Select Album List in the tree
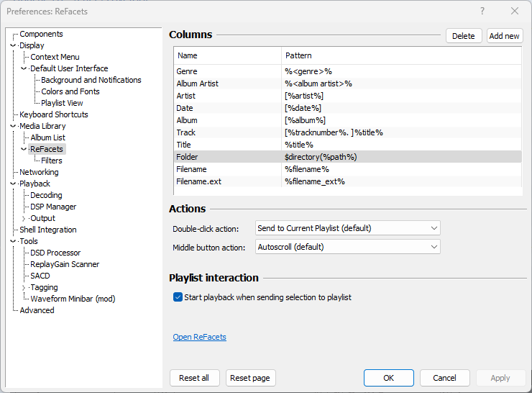The height and width of the screenshot is (393, 532). (47, 137)
